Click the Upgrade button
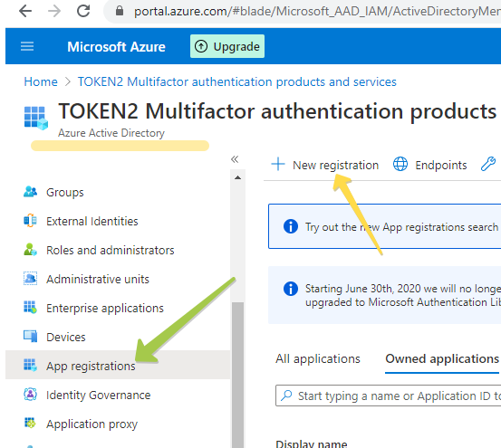 pyautogui.click(x=227, y=46)
